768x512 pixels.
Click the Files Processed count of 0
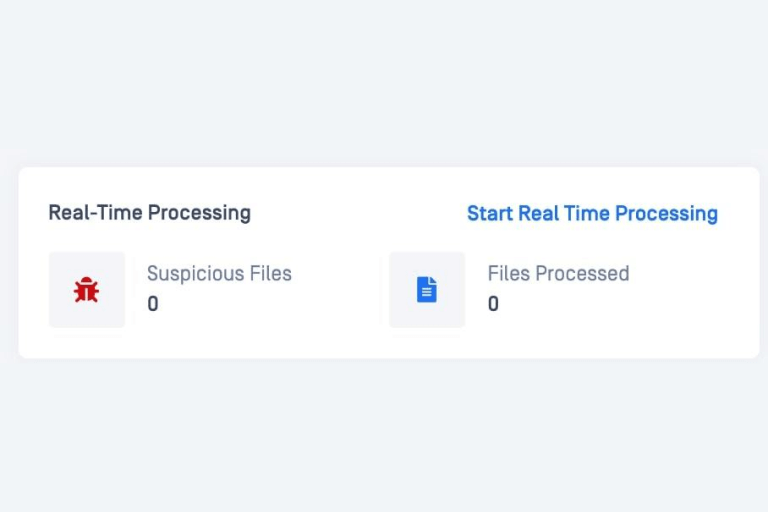[x=493, y=304]
